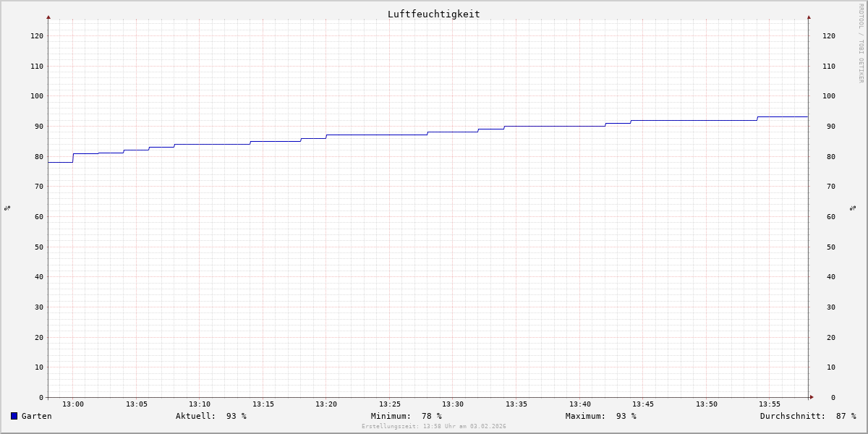Click the 13:55 time axis label
This screenshot has height=434, width=868.
[x=770, y=404]
